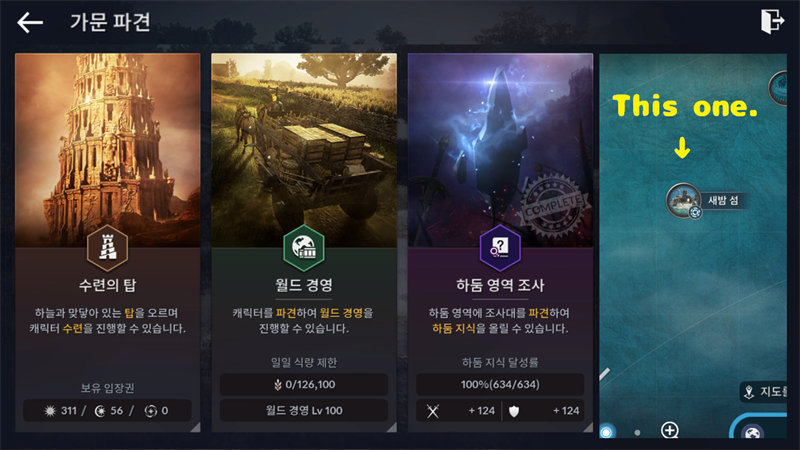Tap the plus zoom icon on the map

(x=669, y=430)
